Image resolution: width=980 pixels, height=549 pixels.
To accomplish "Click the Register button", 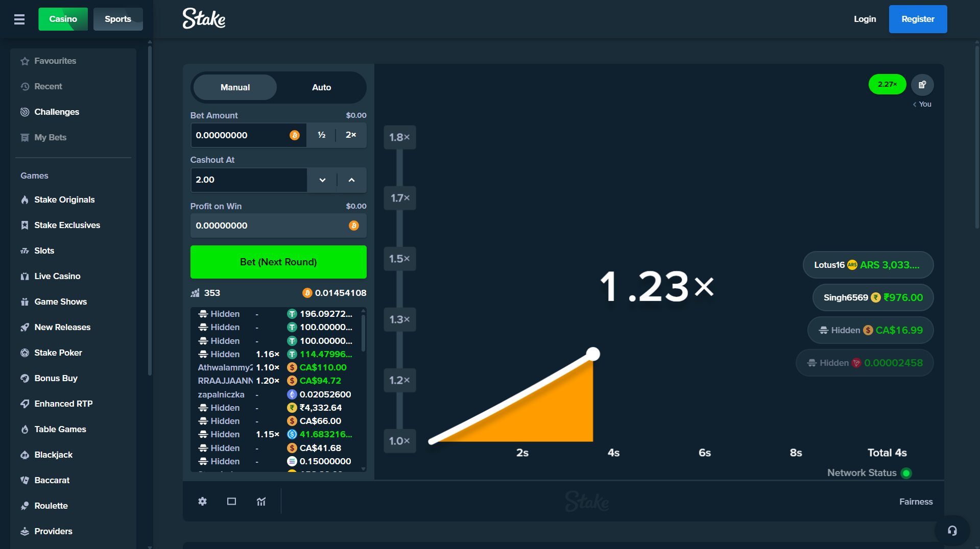I will tap(918, 19).
